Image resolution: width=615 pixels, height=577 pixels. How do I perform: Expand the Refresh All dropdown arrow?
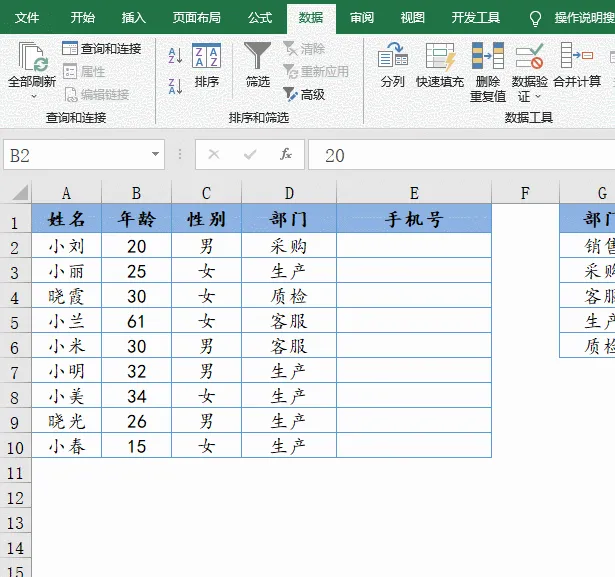tap(34, 96)
